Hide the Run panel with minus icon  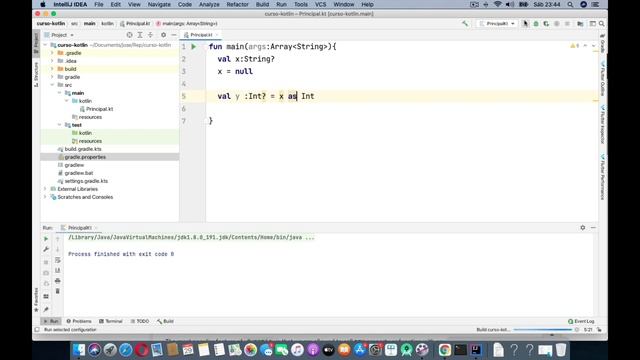coord(593,228)
